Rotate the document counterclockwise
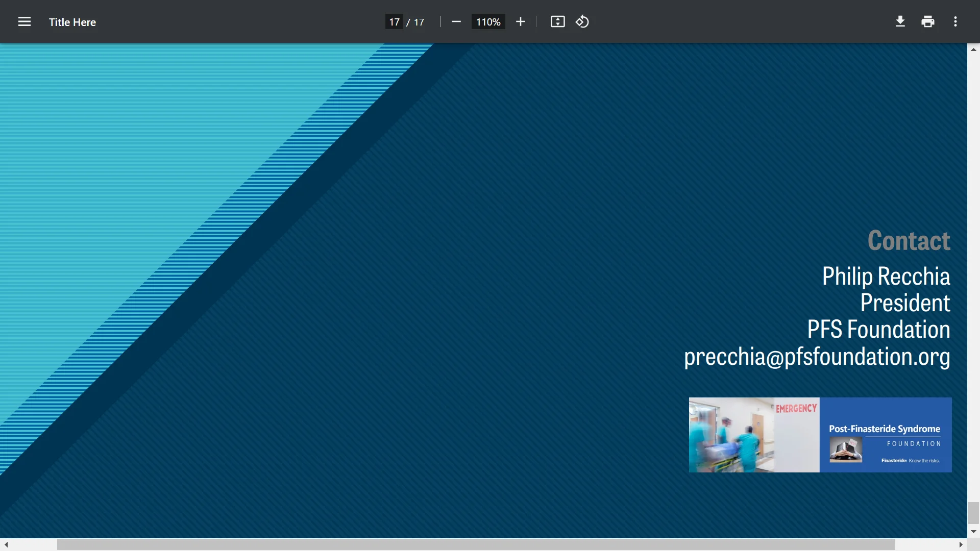 coord(582,22)
